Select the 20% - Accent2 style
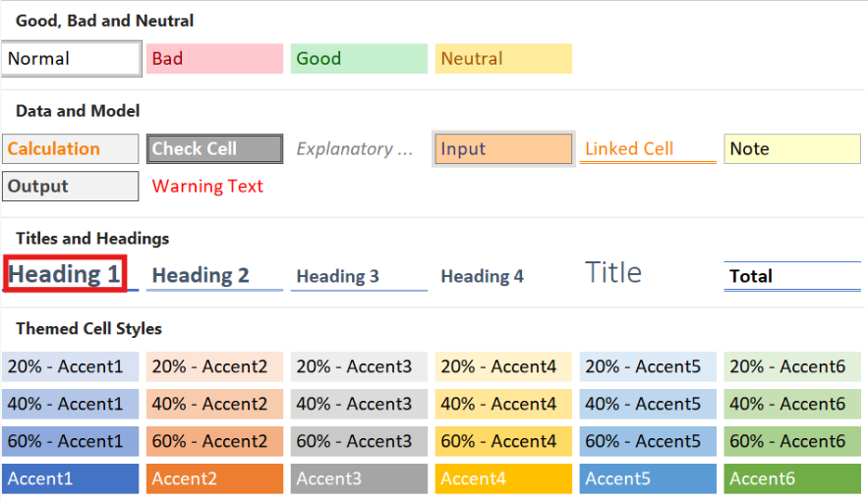Viewport: 868px width, 502px height. click(x=214, y=367)
